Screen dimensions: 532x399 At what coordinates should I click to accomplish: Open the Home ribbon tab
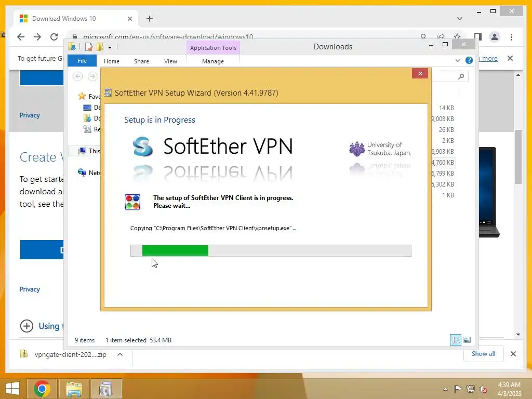pos(112,61)
